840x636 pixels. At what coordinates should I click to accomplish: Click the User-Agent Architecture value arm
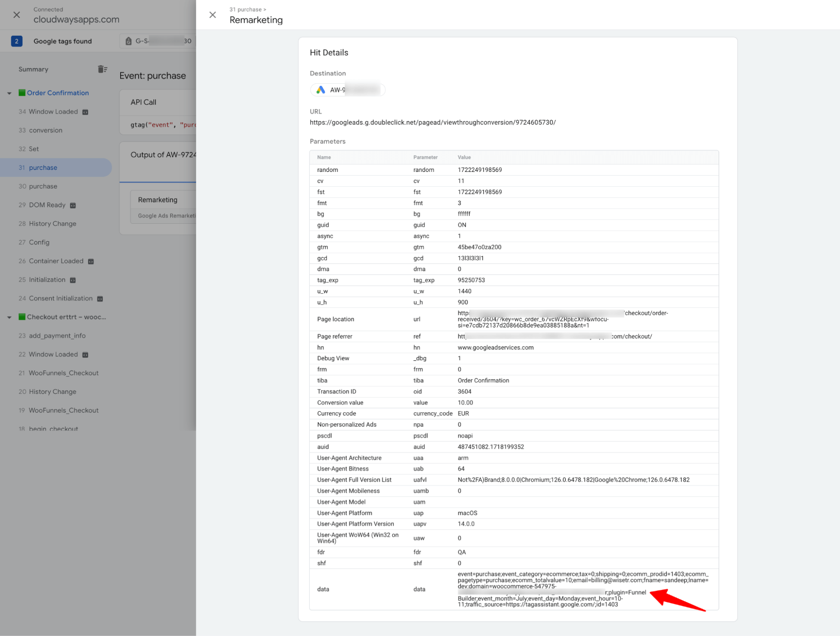click(463, 458)
